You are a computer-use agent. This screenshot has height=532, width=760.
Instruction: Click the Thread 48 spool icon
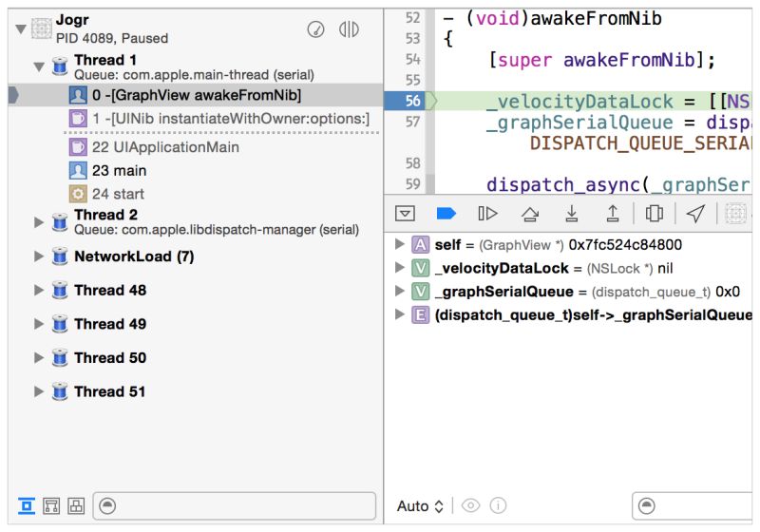click(60, 291)
